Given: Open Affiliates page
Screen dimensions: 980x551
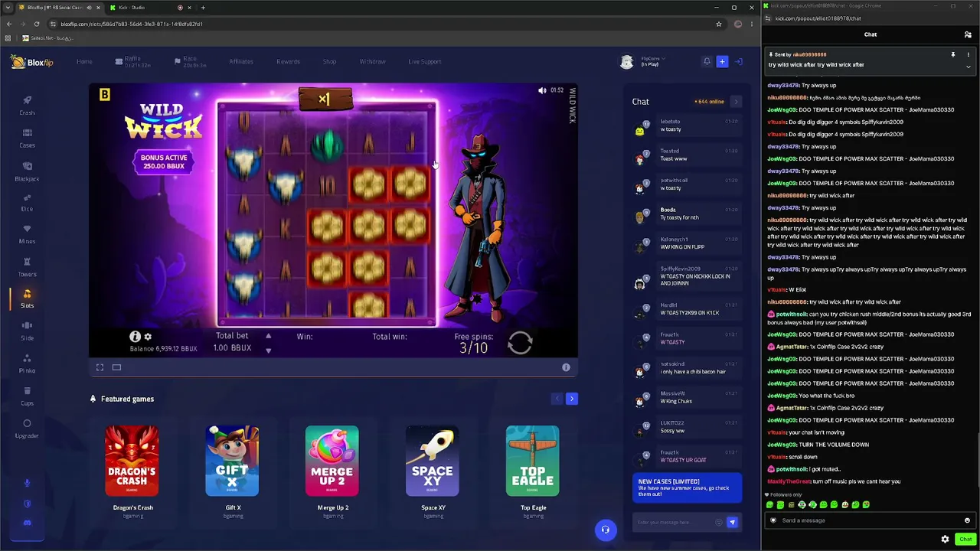Looking at the screenshot, I should click(241, 62).
